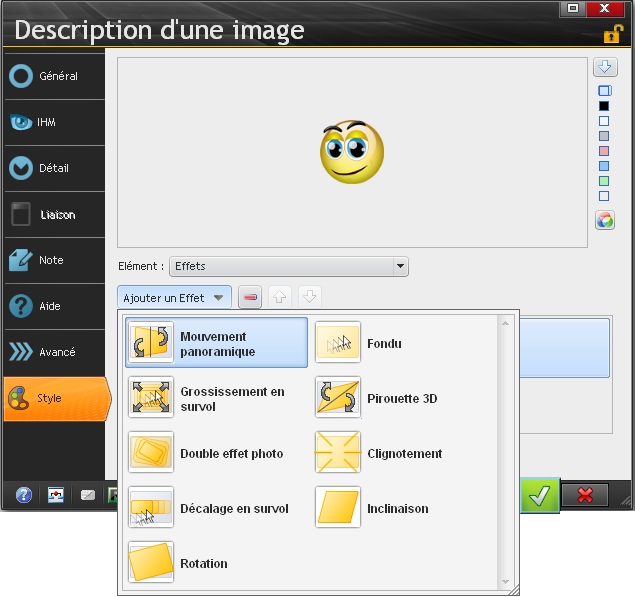Click the Décalage en survol icon
Viewport: 635px width, 597px height.
click(151, 508)
